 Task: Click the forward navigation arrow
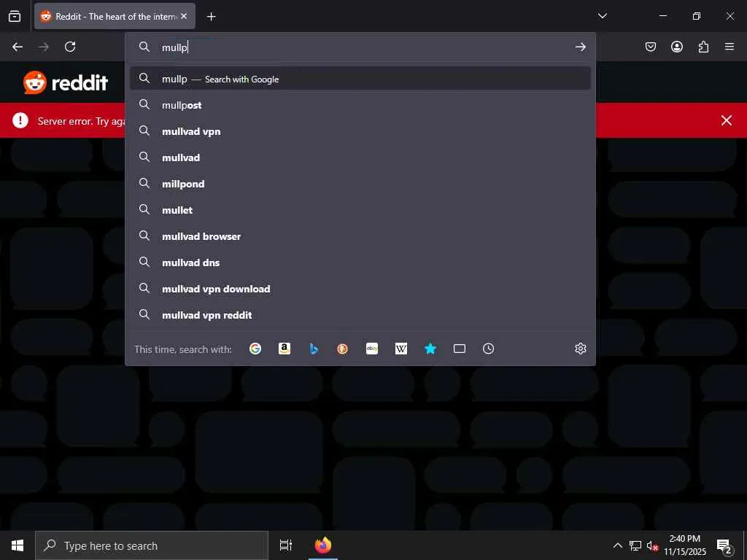pos(44,47)
